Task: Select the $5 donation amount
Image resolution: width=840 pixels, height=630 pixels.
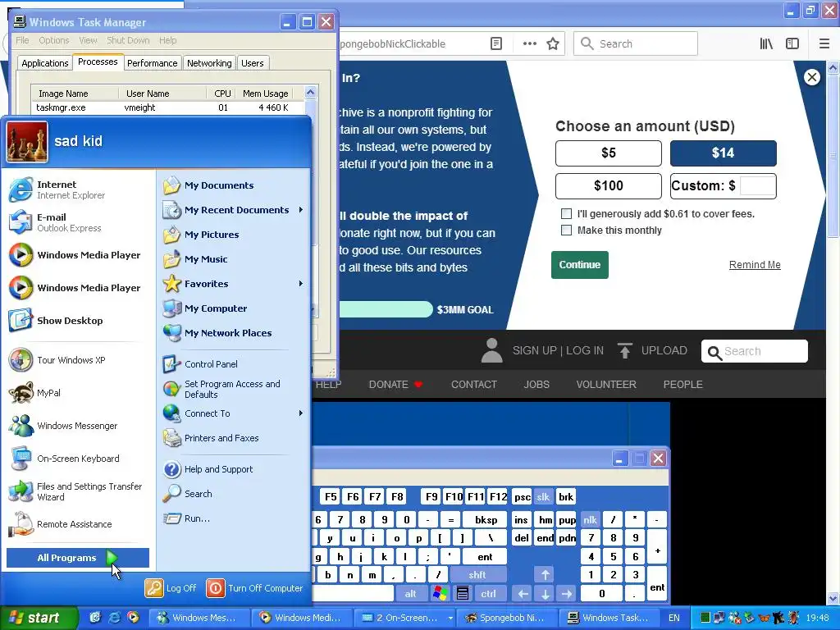Action: point(609,153)
